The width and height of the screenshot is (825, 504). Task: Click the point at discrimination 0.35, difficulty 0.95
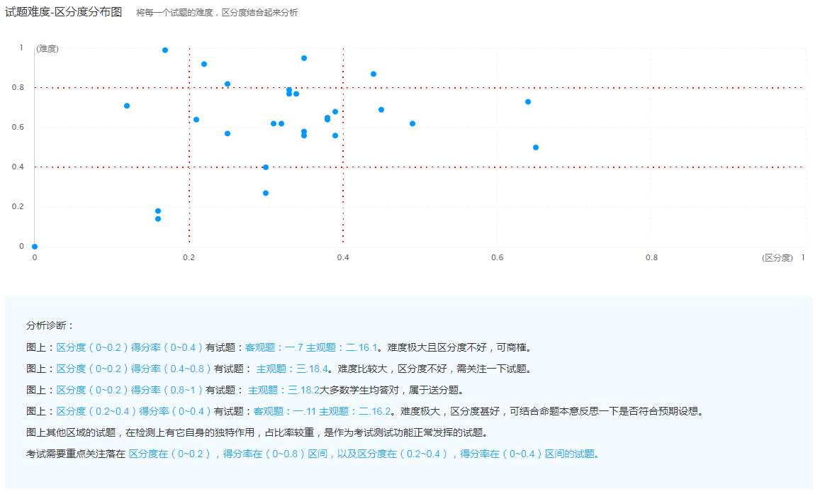click(x=304, y=58)
